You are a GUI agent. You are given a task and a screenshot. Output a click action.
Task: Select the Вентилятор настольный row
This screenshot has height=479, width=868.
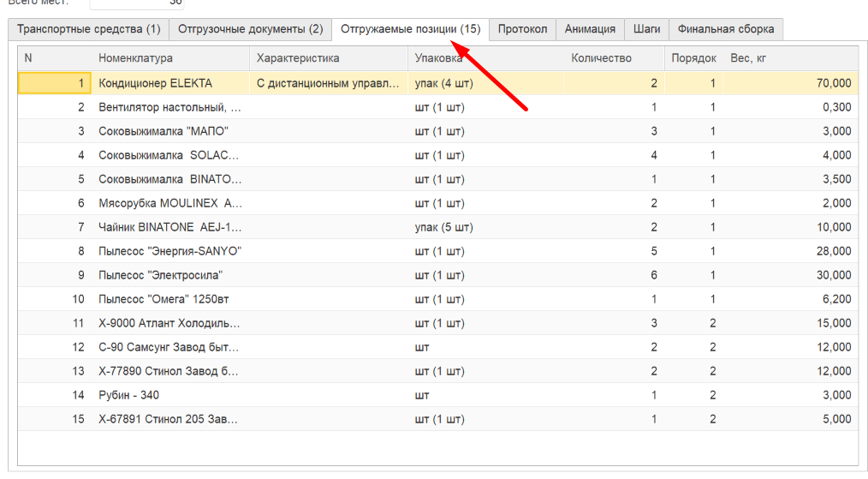point(438,107)
